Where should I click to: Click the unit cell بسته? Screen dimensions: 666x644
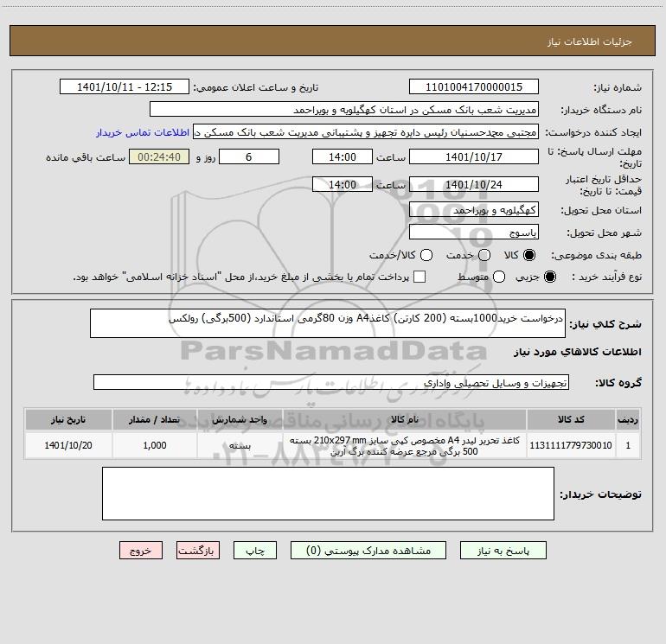pyautogui.click(x=240, y=445)
